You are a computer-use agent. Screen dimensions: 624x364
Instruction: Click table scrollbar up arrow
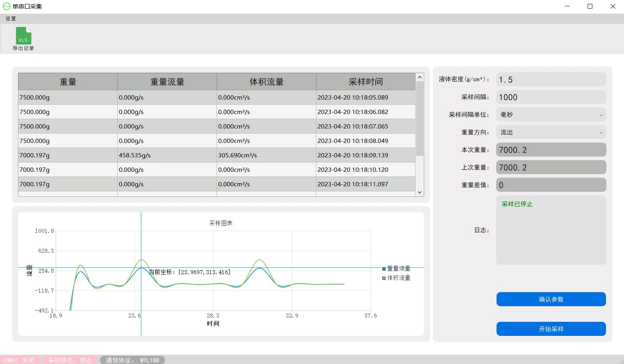coord(420,77)
